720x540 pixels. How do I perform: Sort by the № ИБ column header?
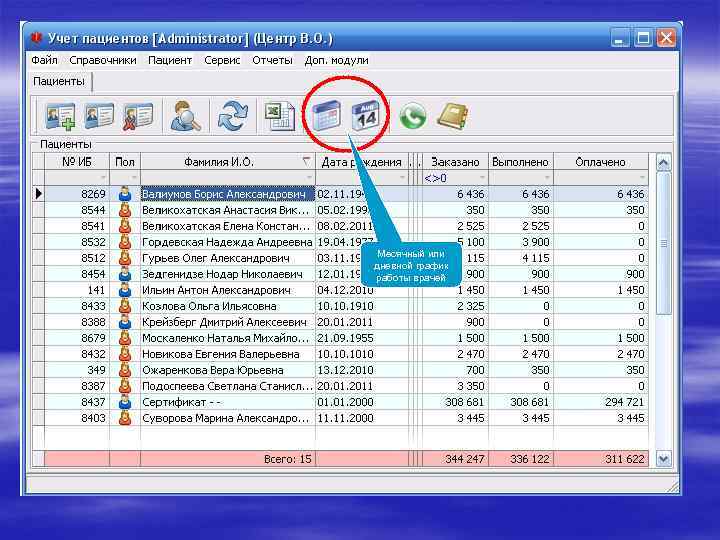pos(77,162)
